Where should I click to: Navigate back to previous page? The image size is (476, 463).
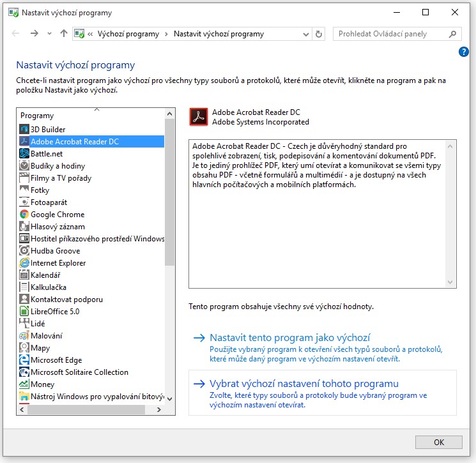15,33
